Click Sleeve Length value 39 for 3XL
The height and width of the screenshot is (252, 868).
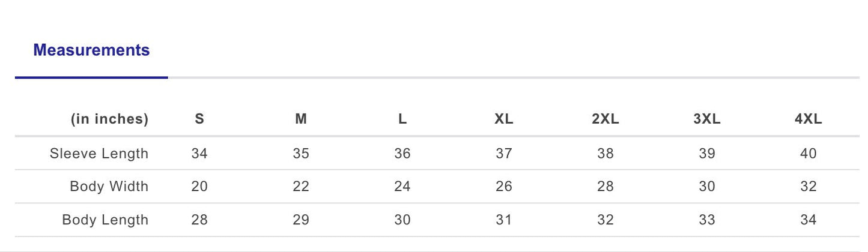pyautogui.click(x=707, y=154)
